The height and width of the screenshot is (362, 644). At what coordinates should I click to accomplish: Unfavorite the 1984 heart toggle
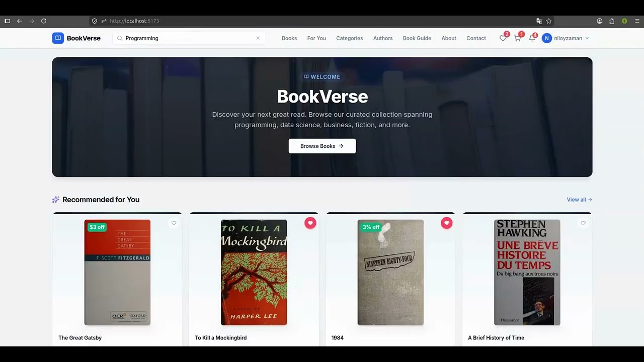[447, 223]
